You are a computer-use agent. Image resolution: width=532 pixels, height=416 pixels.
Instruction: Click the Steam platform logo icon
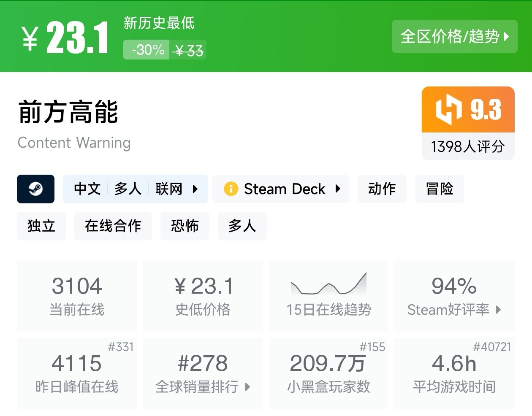35,189
